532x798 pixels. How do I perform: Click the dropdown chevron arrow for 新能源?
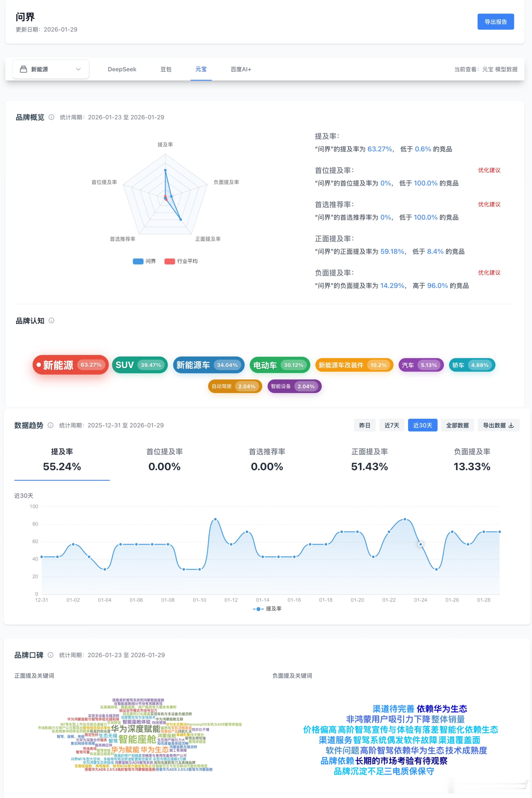click(78, 69)
